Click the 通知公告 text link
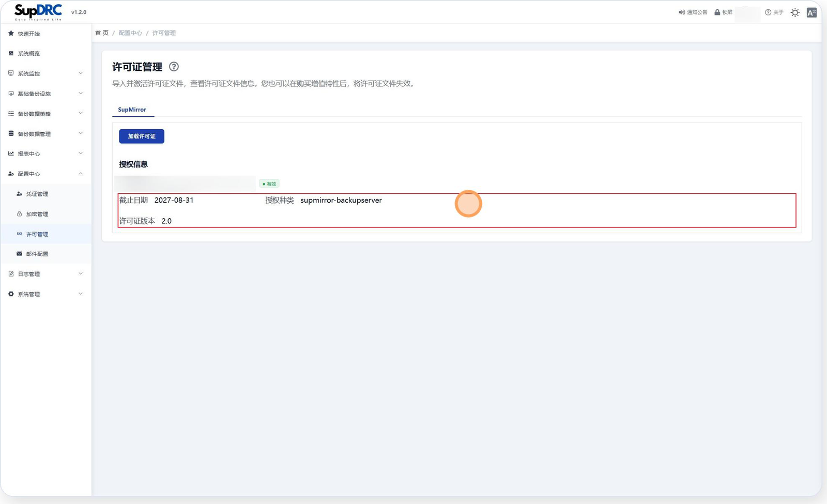 point(697,12)
